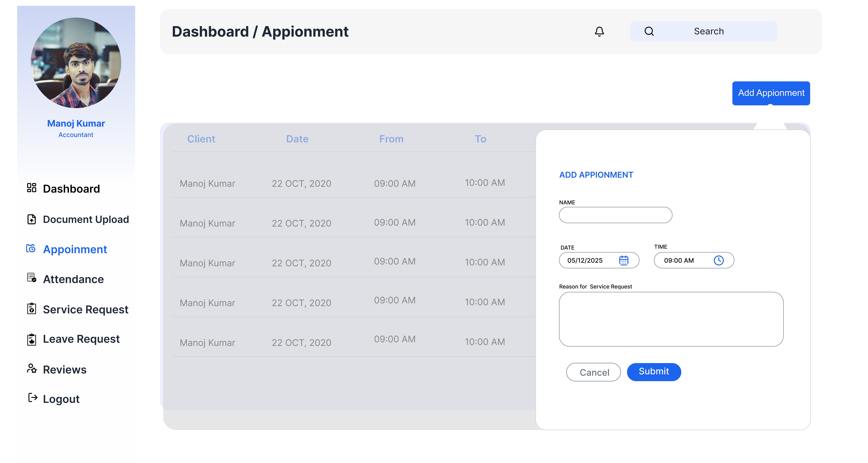Click the Reviews person-star icon
Viewport: 868px width, 463px height.
pyautogui.click(x=32, y=369)
